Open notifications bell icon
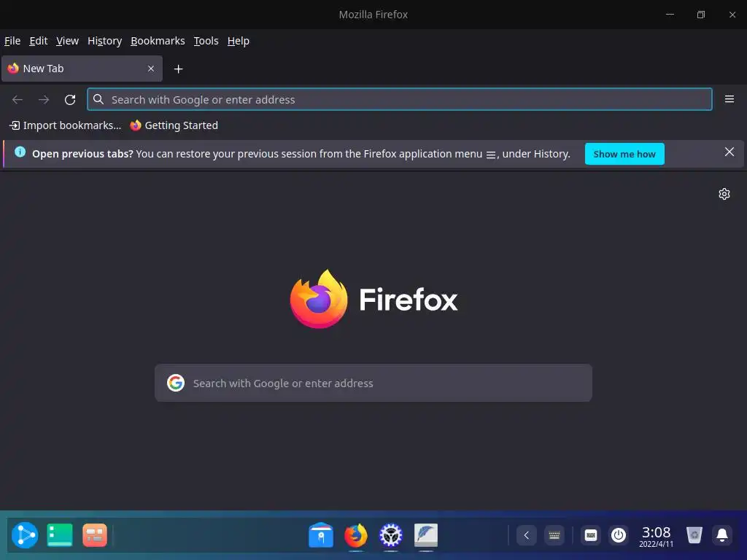 click(x=722, y=535)
